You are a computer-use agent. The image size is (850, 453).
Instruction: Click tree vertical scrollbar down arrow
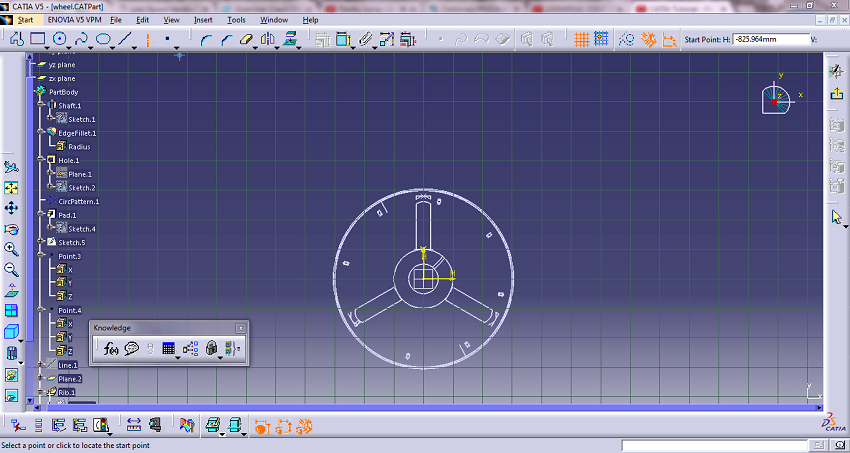[29, 400]
